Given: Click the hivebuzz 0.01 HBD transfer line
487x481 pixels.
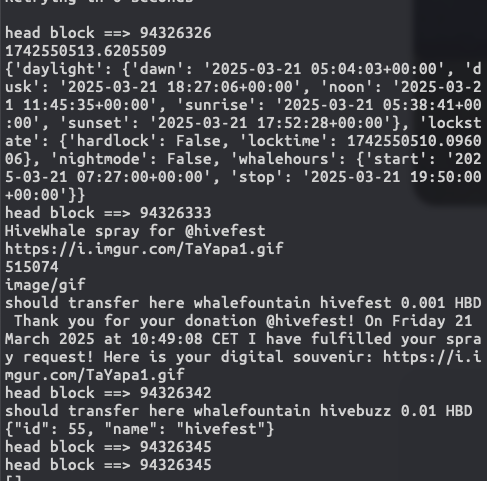Looking at the screenshot, I should 239,411.
